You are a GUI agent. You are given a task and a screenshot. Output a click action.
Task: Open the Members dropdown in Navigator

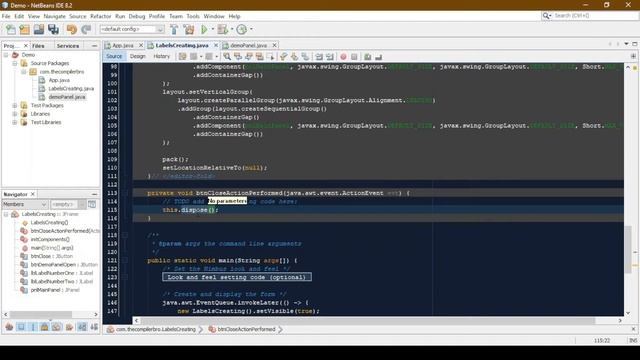point(25,204)
